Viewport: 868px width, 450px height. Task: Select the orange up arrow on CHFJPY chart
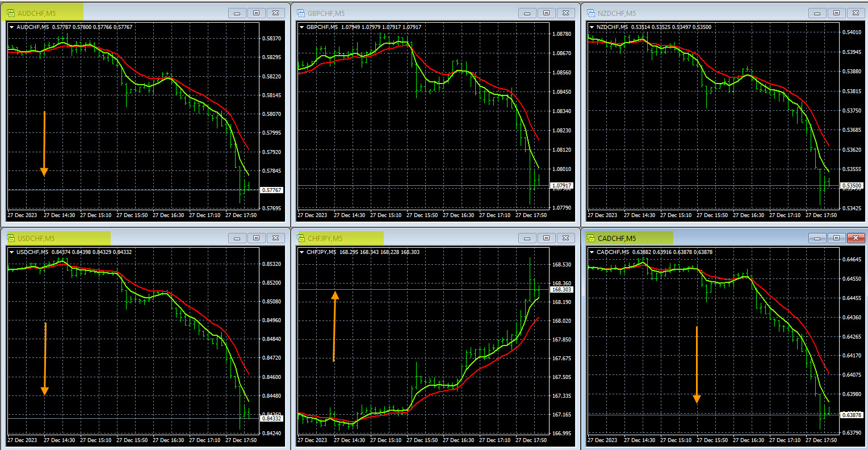click(x=335, y=326)
